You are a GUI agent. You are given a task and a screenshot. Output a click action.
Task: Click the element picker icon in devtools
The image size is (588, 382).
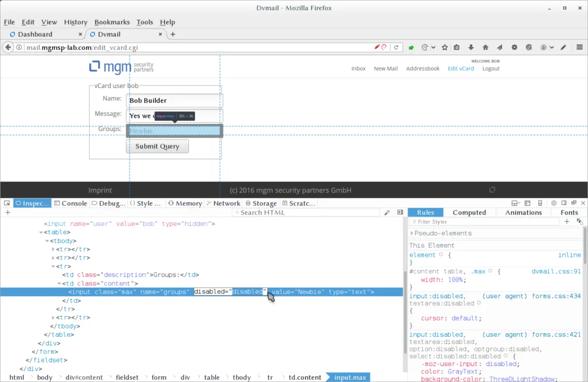[7, 203]
